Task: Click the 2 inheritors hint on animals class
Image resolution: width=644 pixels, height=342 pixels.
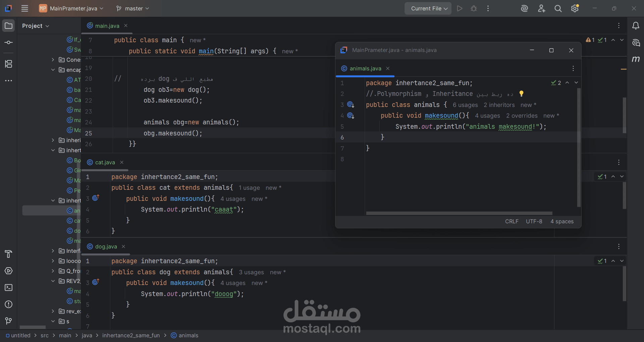Action: click(499, 105)
